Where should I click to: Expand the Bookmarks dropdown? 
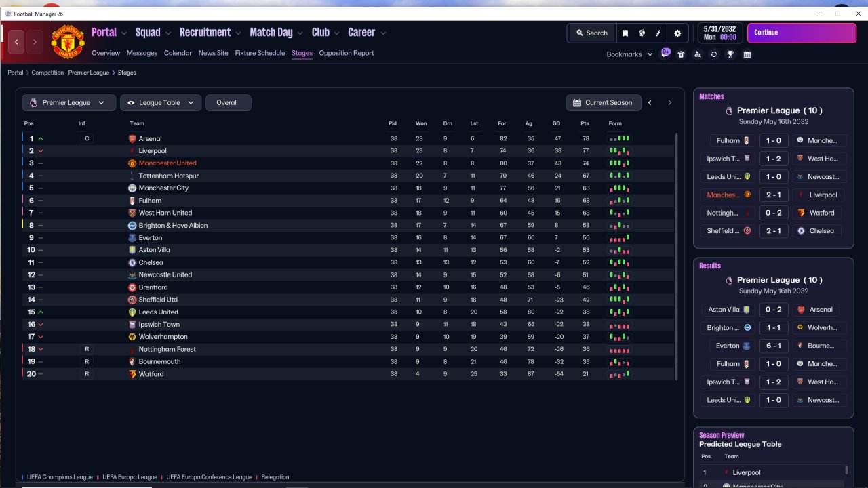[629, 54]
